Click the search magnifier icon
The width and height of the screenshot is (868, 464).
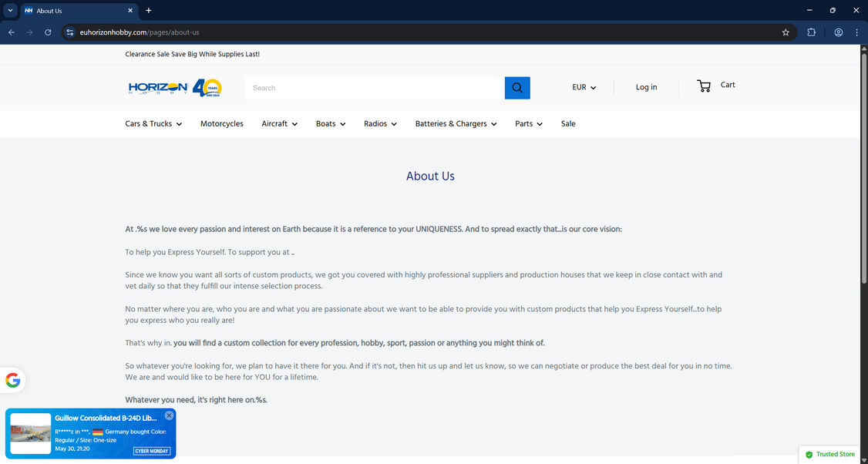[516, 87]
